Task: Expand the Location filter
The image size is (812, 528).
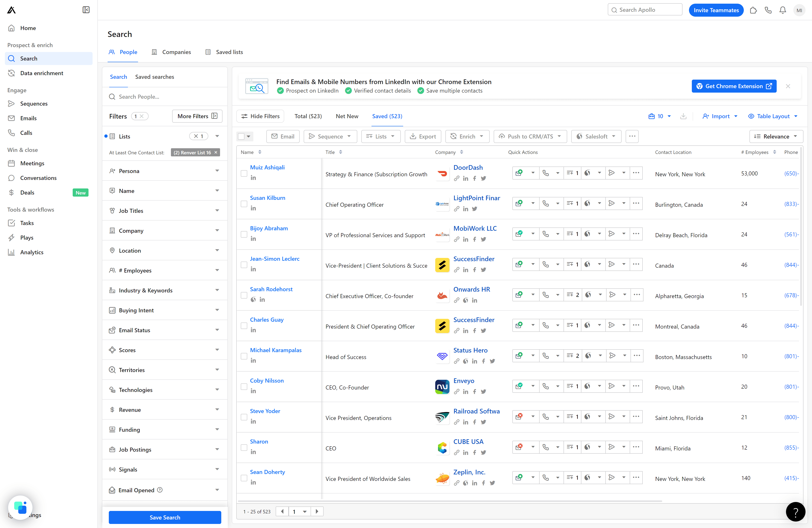Action: (165, 251)
